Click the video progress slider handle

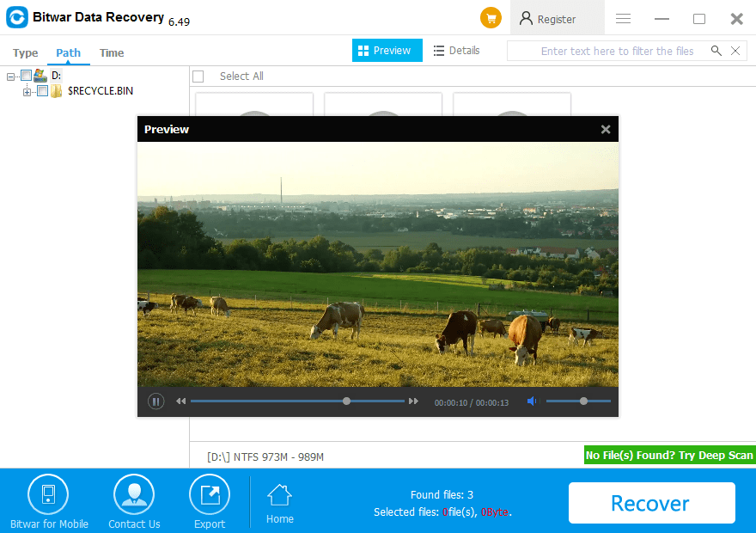[x=346, y=401]
